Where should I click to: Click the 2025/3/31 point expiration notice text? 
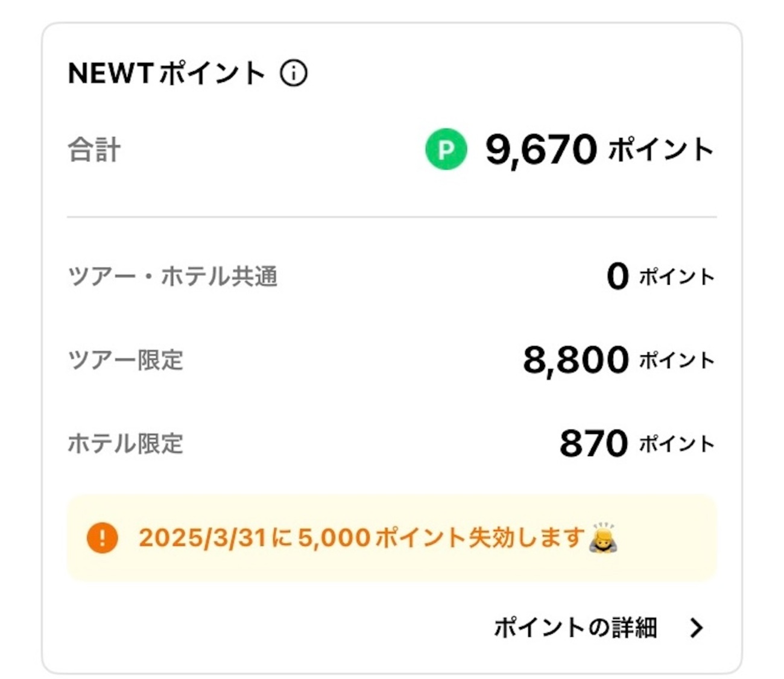click(x=362, y=537)
